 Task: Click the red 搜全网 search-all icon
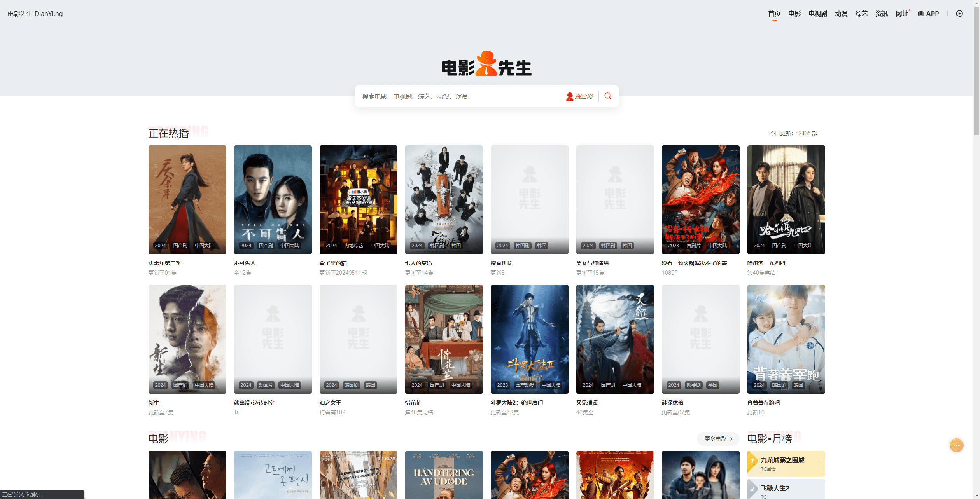click(x=579, y=96)
